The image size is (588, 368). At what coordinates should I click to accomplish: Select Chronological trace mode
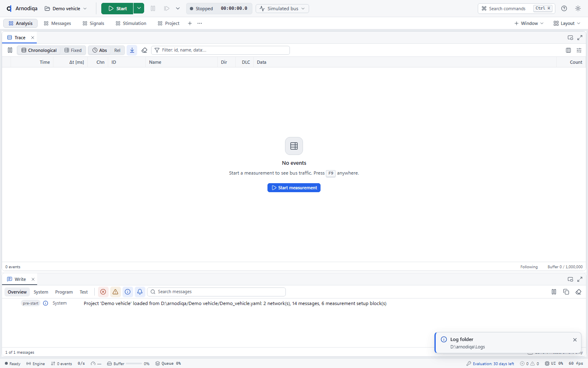39,50
